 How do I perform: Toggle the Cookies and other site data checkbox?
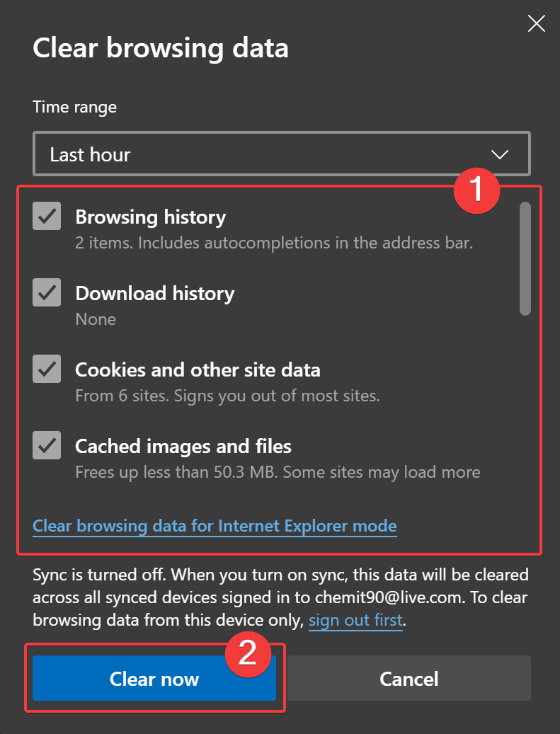pos(47,369)
